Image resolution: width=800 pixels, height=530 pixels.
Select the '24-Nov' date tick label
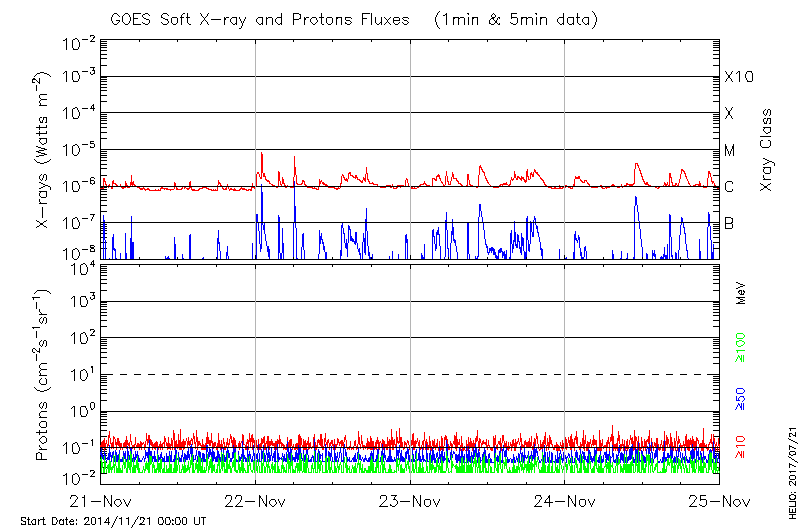pyautogui.click(x=565, y=501)
